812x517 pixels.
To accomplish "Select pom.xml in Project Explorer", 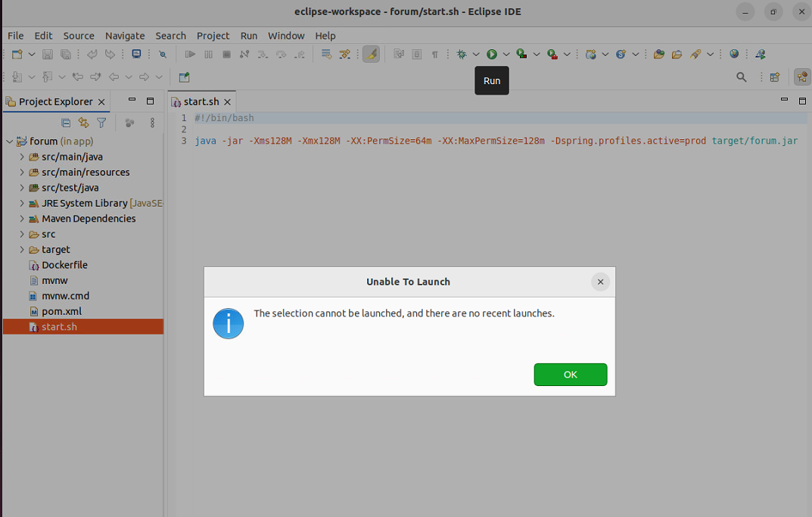I will pyautogui.click(x=61, y=311).
